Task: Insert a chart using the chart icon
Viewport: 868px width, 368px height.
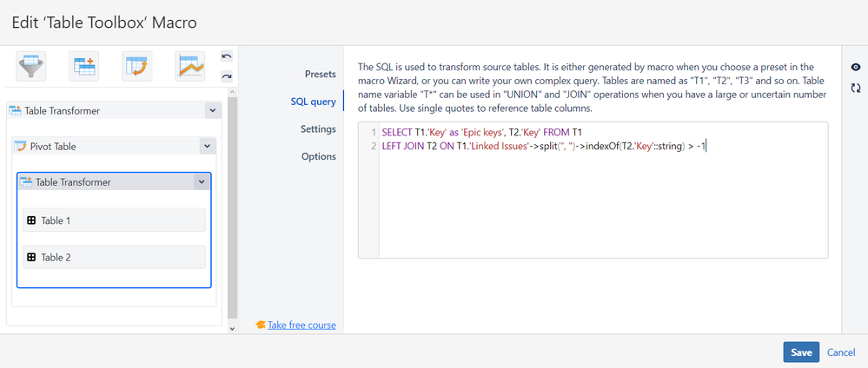Action: 189,67
